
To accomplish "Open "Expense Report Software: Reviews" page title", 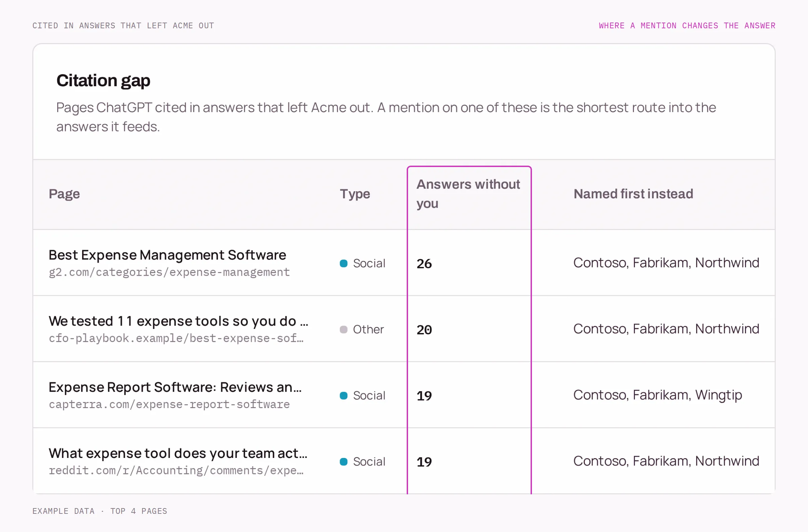I will 175,387.
